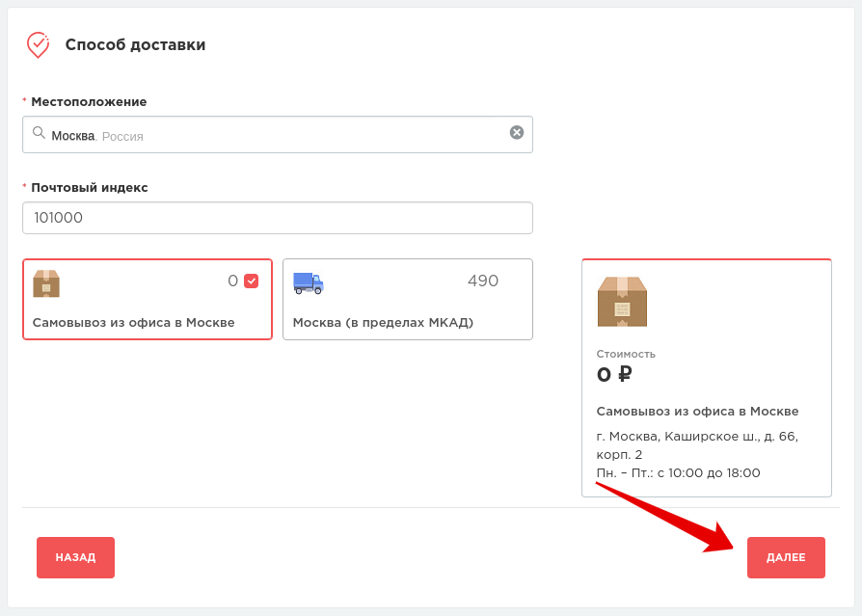The width and height of the screenshot is (862, 616).
Task: Click the blue truck icon for Moscow delivery
Action: [x=309, y=282]
